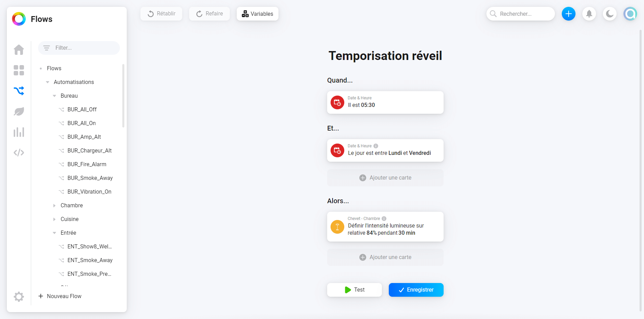Collapse the Entrée folder
The width and height of the screenshot is (644, 319).
(x=54, y=233)
